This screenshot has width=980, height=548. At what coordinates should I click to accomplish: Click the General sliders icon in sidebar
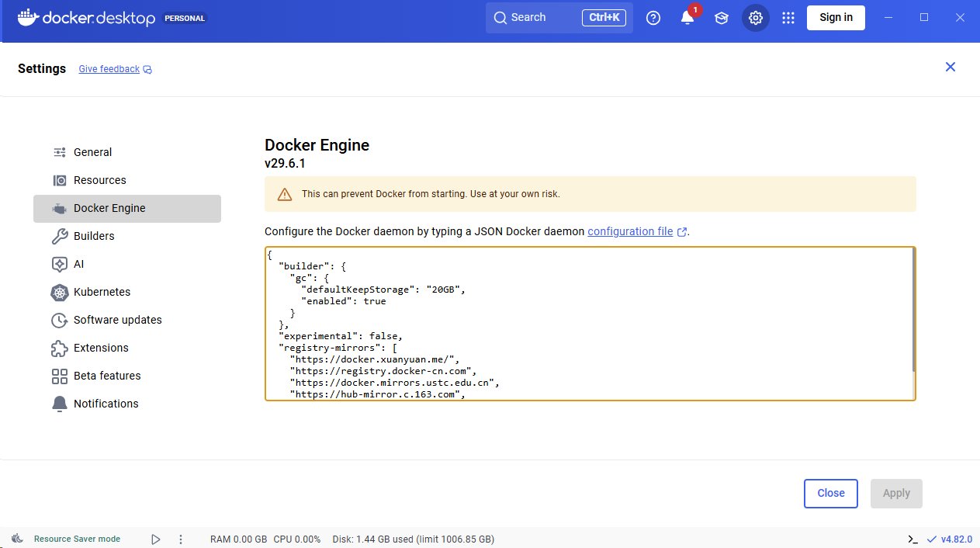click(60, 152)
